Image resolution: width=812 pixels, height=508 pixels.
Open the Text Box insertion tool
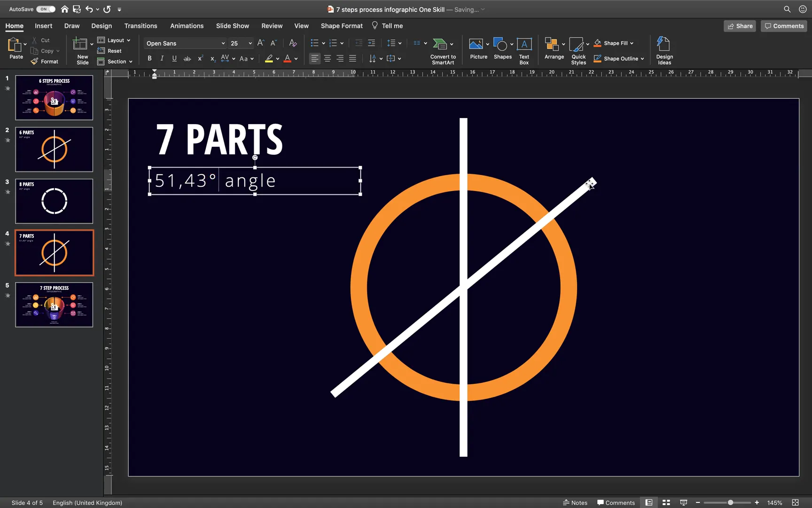524,49
